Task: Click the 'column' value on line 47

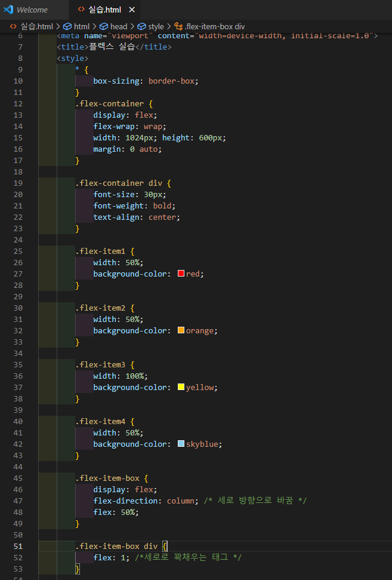Action: [181, 501]
